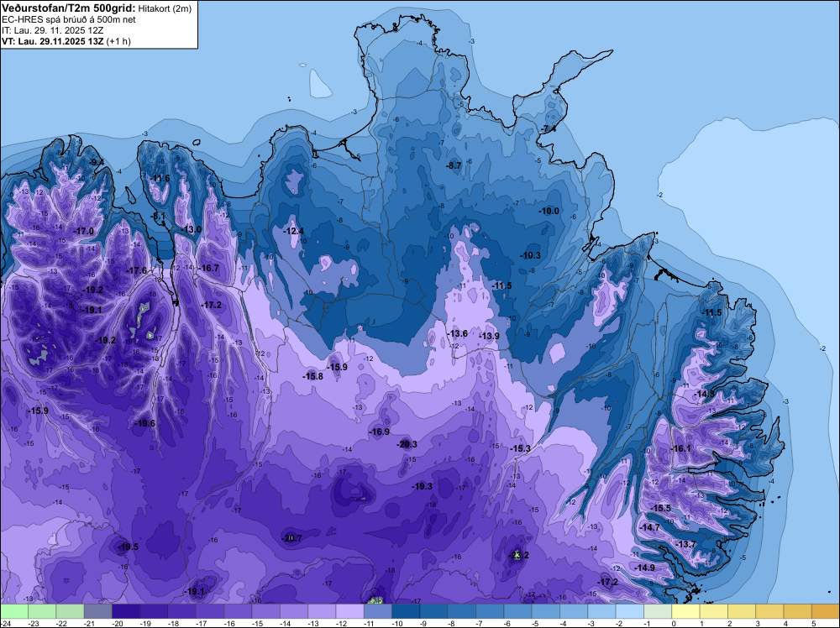Click the -15.8 temperature label
This screenshot has width=840, height=628.
click(312, 376)
